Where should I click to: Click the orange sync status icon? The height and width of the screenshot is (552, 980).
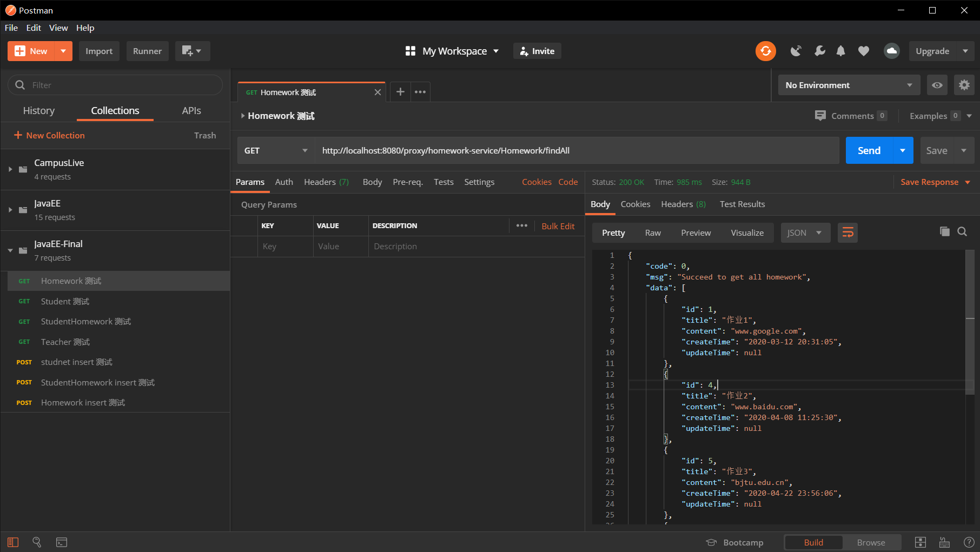pos(765,51)
